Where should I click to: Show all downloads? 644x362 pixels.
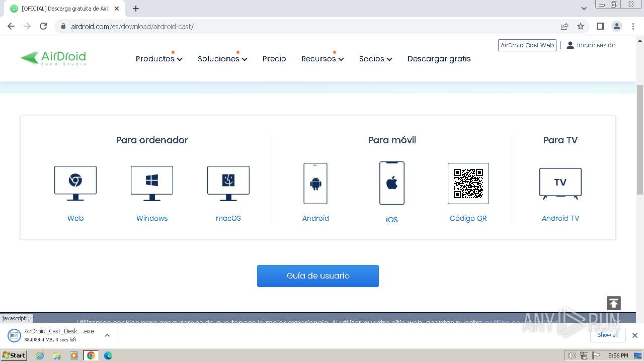click(608, 335)
